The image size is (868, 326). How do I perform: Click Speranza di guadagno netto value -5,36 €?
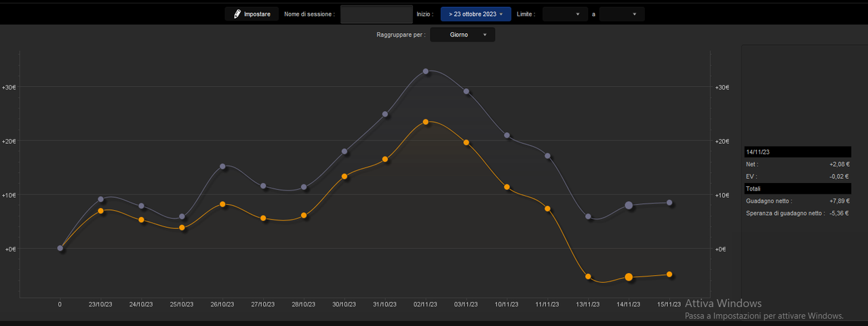[x=840, y=213]
